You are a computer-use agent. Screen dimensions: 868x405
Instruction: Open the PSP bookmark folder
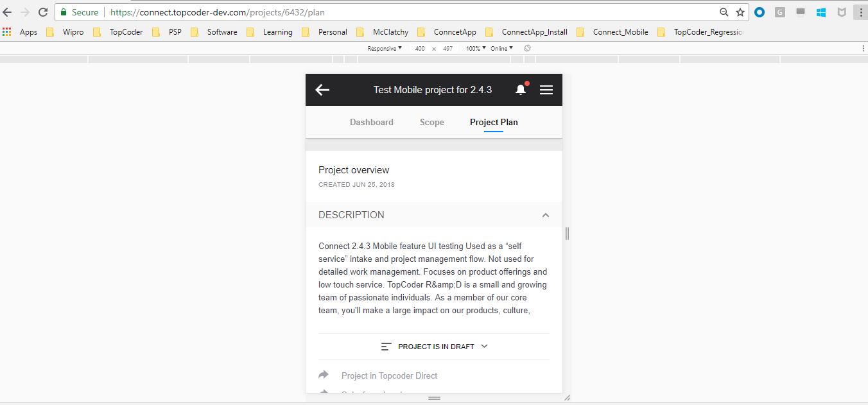point(167,32)
